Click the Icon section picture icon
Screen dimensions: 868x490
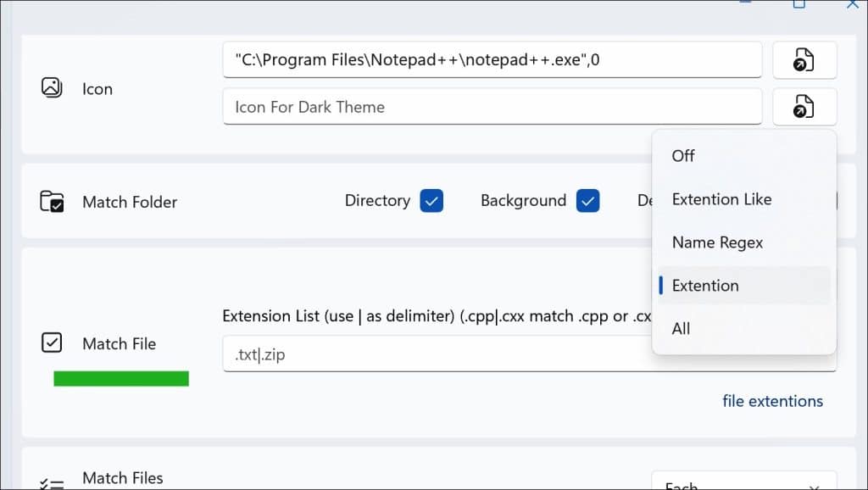tap(51, 86)
